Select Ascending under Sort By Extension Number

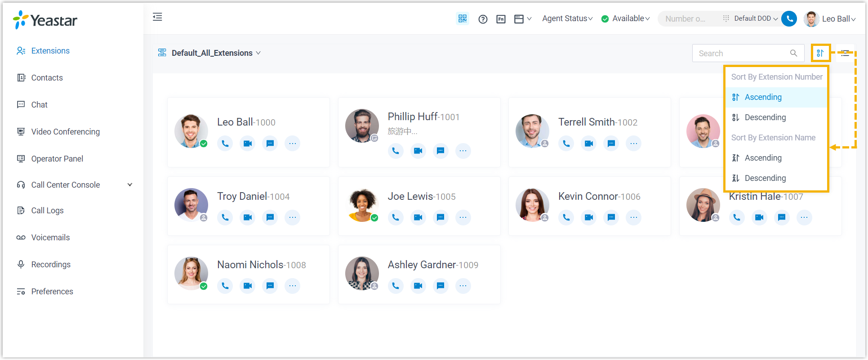click(x=763, y=97)
